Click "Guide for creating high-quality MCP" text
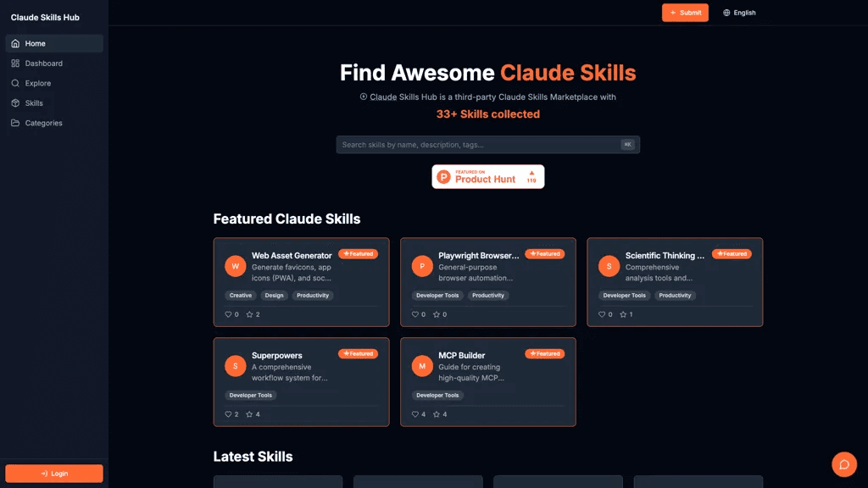The image size is (868, 488). click(x=471, y=373)
